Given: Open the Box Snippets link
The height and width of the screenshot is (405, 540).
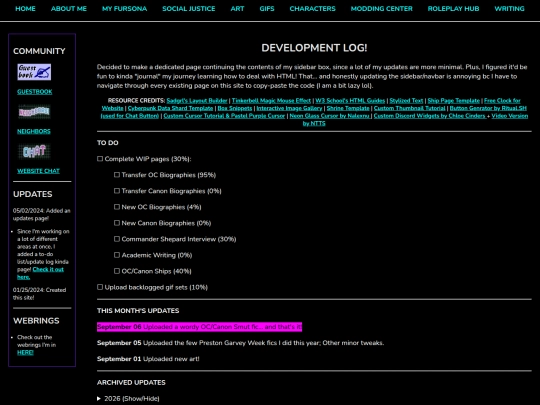Looking at the screenshot, I should pos(235,108).
